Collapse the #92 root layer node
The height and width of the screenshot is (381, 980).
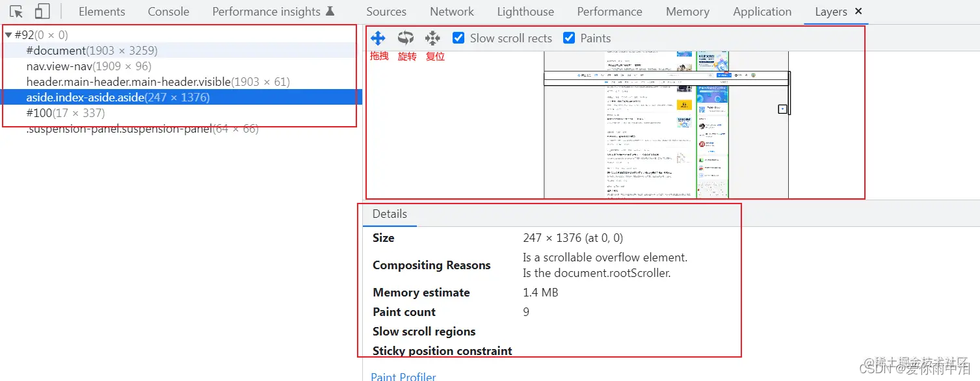[x=8, y=35]
